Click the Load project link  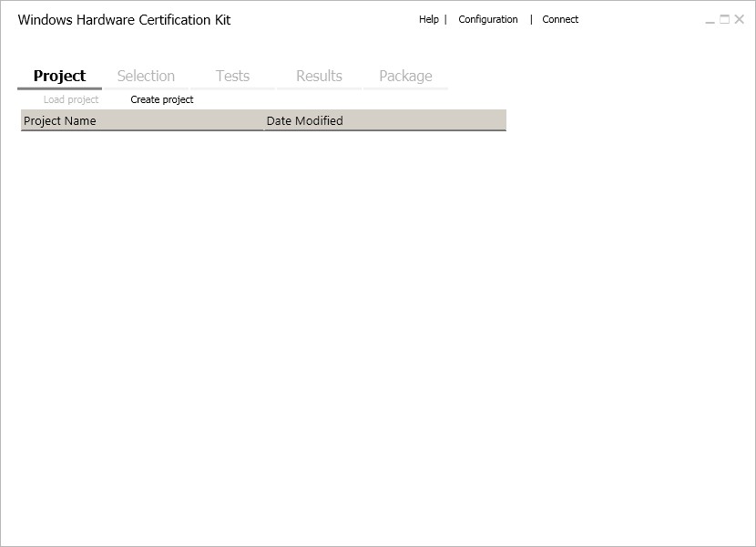point(71,99)
